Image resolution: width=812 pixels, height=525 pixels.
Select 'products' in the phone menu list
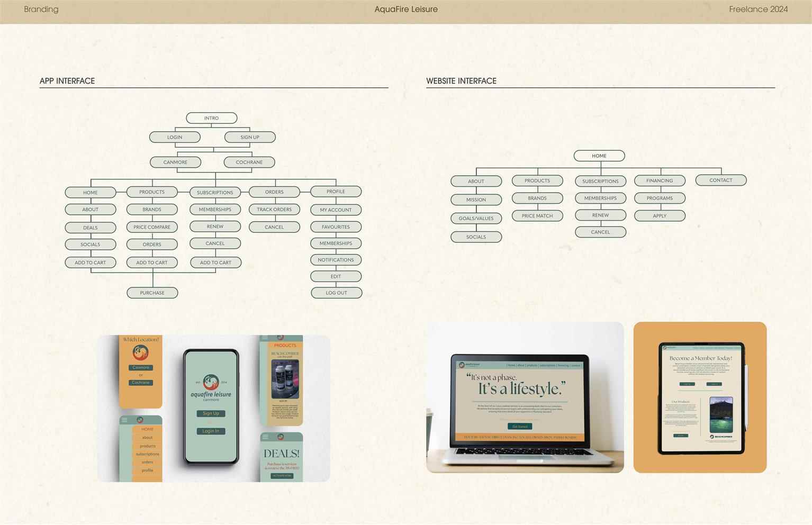pyautogui.click(x=147, y=446)
